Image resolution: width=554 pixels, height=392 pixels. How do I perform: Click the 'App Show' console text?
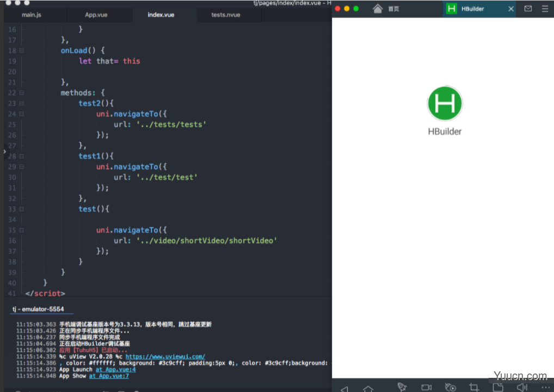72,376
